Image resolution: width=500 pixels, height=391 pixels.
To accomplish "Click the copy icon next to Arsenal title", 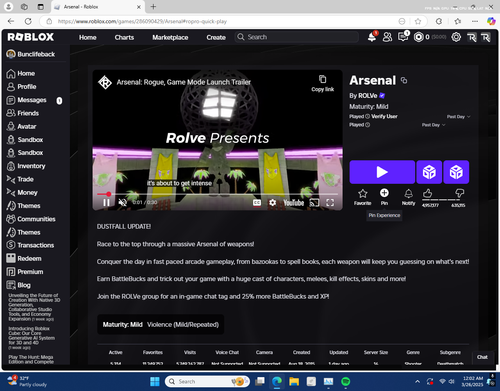I will pos(404,81).
